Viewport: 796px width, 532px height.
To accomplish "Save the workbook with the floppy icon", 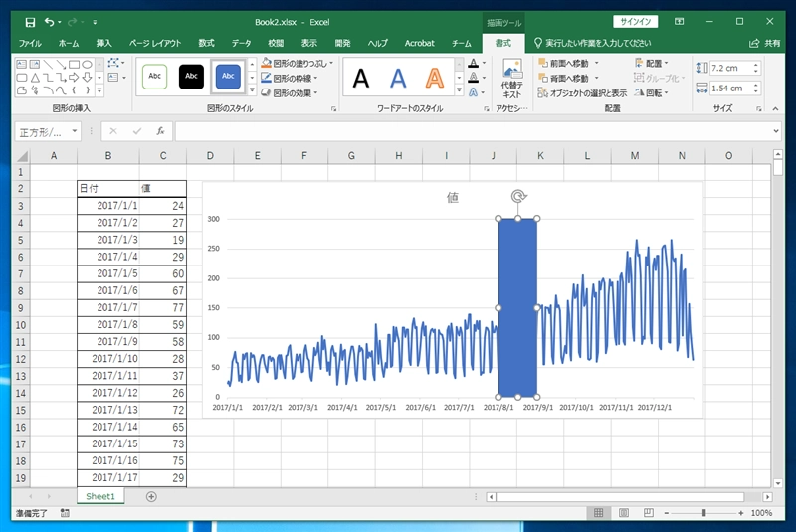I will point(30,22).
